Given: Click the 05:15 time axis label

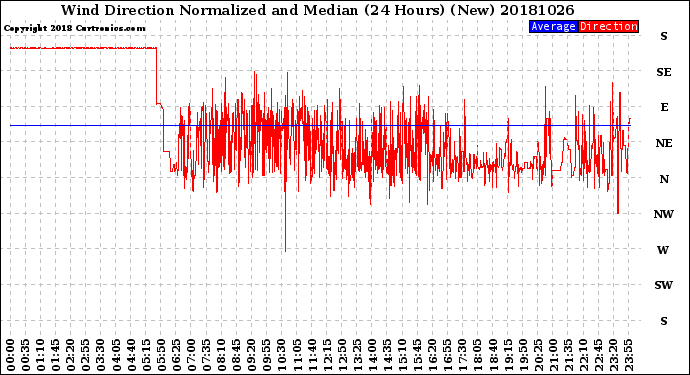Looking at the screenshot, I should 146,355.
